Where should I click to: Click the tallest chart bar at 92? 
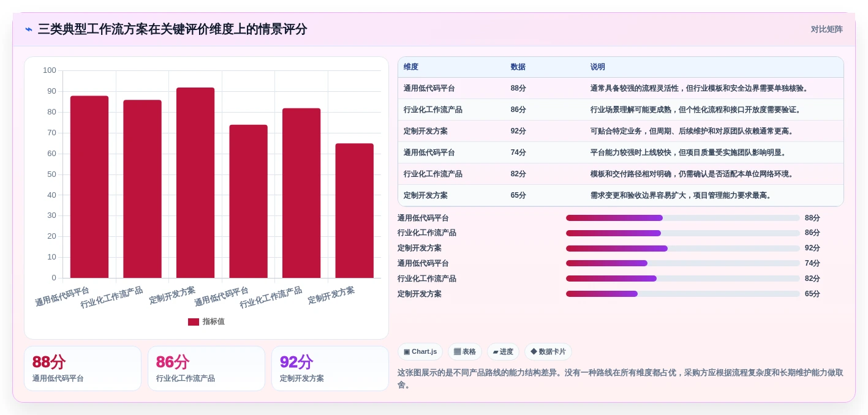pyautogui.click(x=195, y=182)
